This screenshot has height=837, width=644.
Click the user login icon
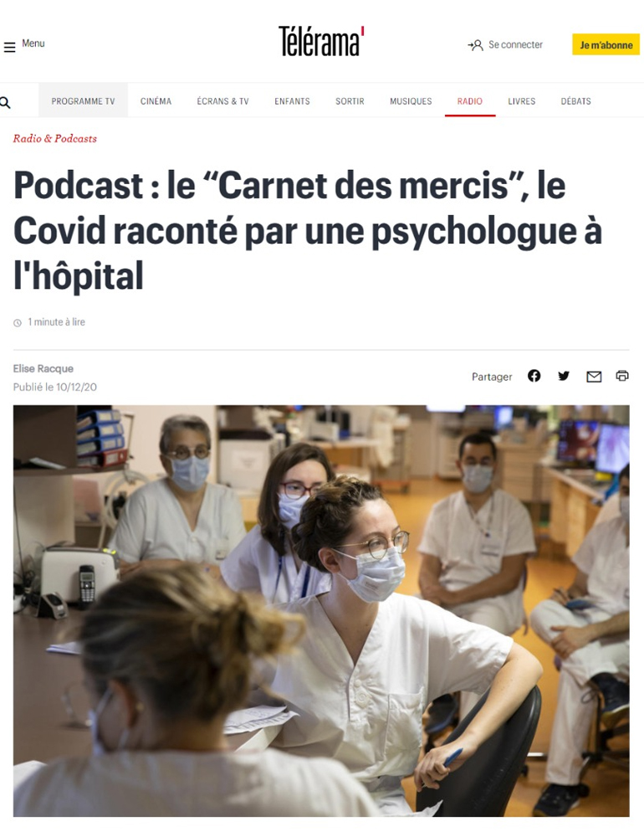point(475,45)
